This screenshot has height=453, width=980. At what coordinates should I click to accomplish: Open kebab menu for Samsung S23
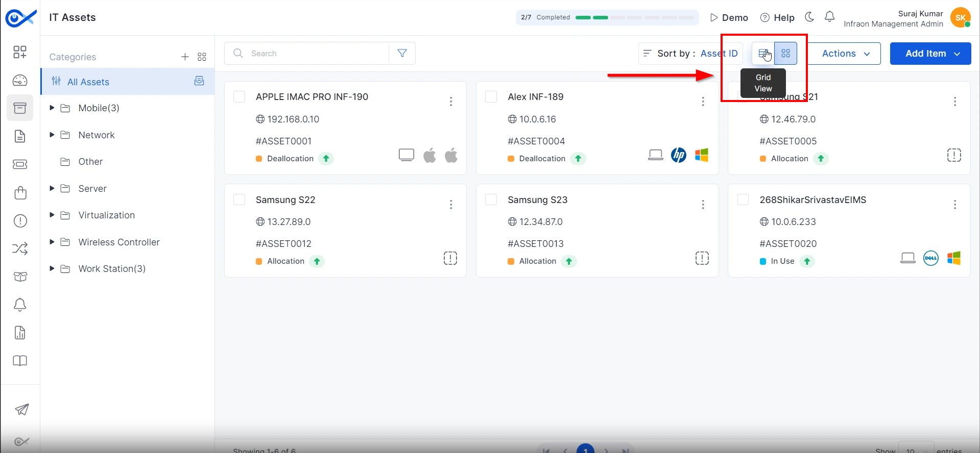(x=703, y=205)
